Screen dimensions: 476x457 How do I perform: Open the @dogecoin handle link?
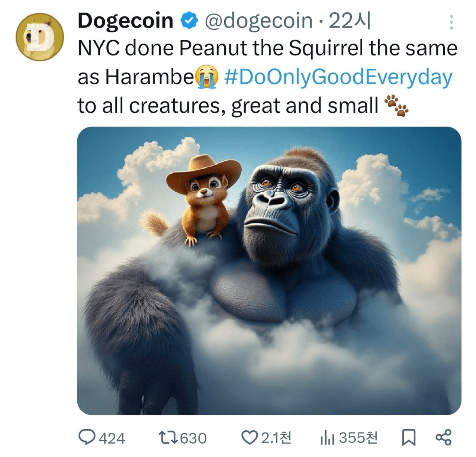pyautogui.click(x=258, y=20)
